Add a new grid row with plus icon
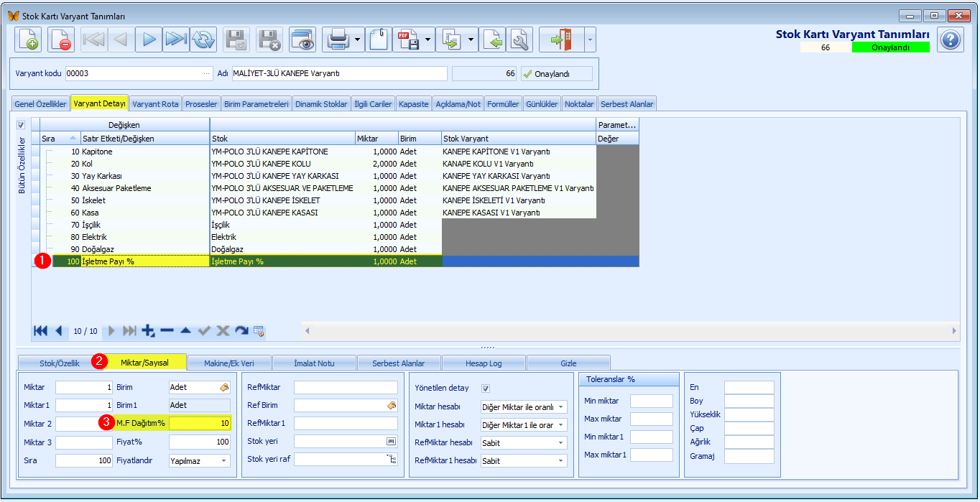The height and width of the screenshot is (502, 980). (x=149, y=331)
